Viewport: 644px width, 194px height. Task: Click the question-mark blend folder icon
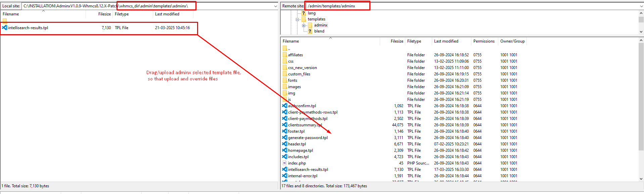coord(310,31)
